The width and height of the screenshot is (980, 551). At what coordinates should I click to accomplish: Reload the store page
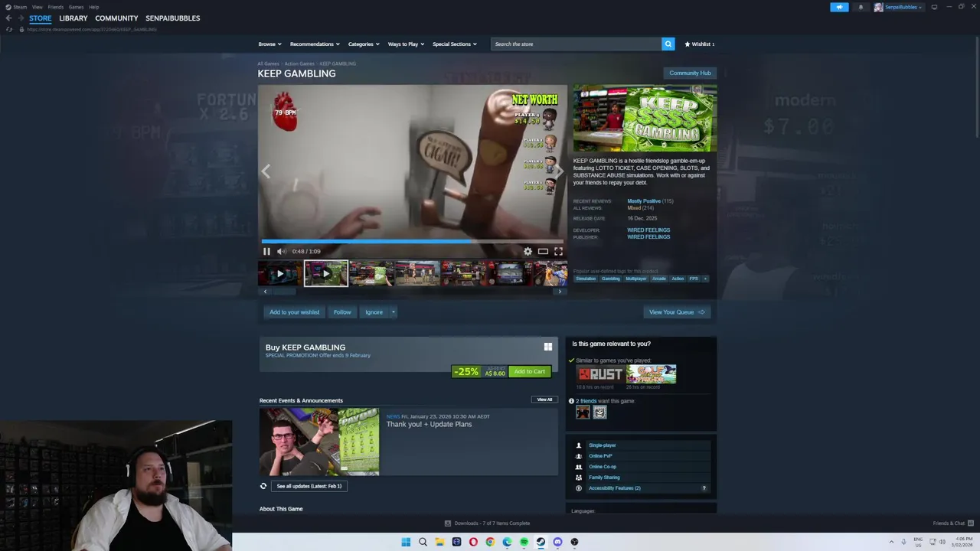click(x=9, y=29)
